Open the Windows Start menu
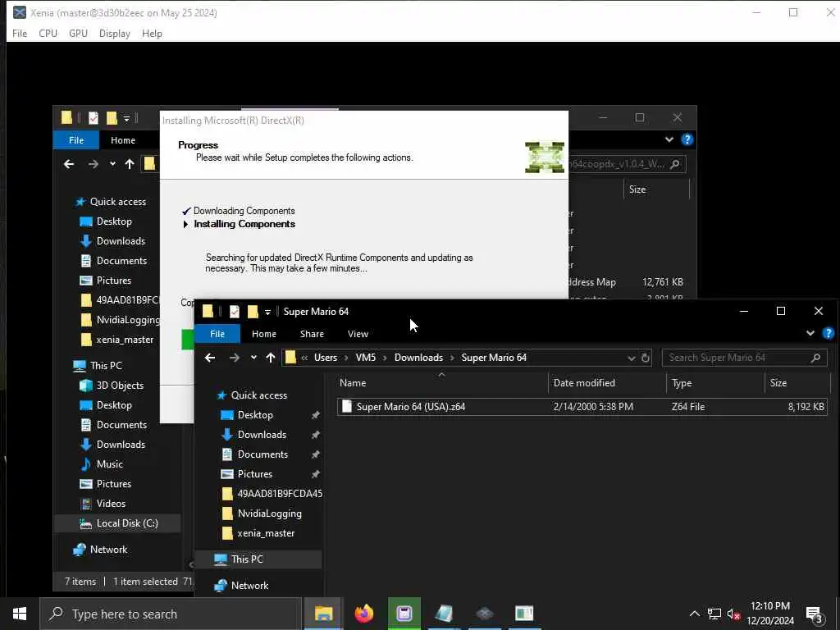This screenshot has width=840, height=630. pyautogui.click(x=20, y=614)
